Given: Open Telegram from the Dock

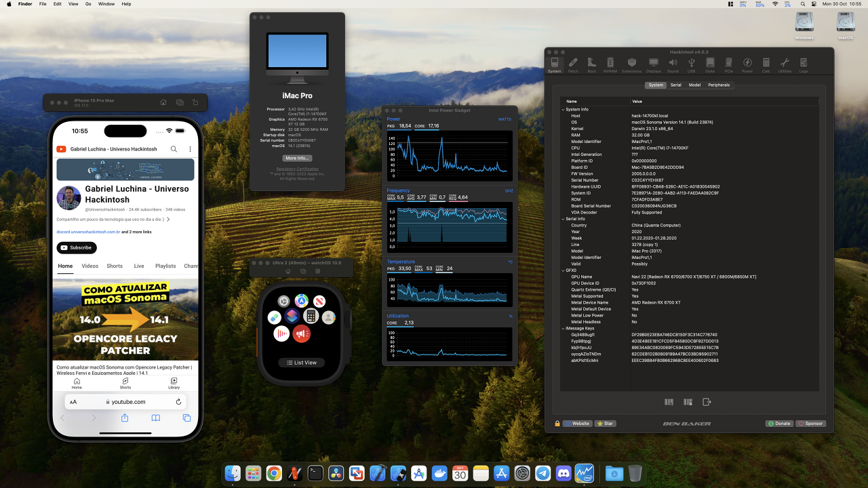Looking at the screenshot, I should 542,473.
